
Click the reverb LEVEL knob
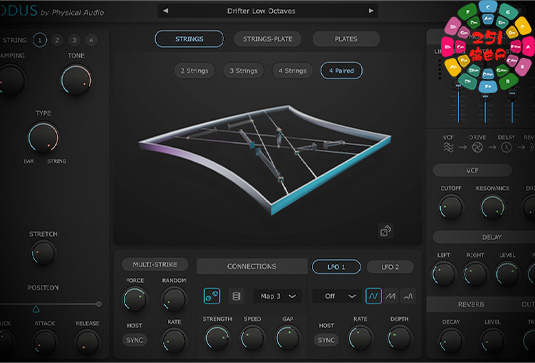tap(492, 340)
